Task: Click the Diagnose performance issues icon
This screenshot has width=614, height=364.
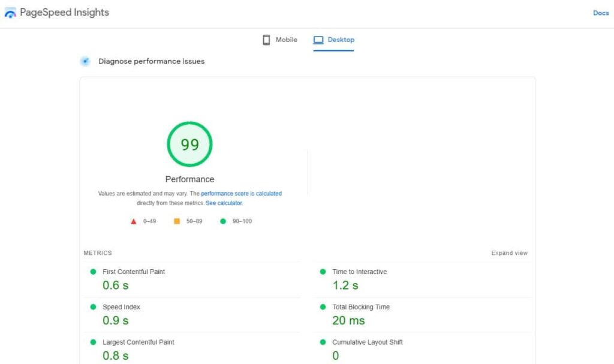Action: point(85,61)
